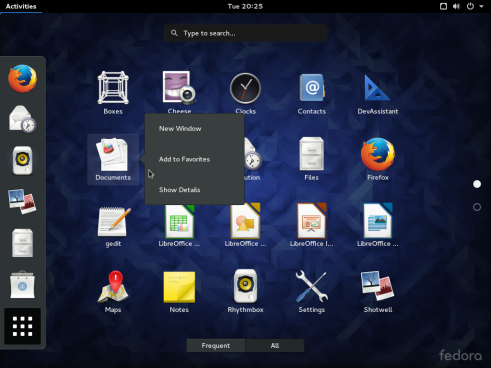Choose Show Details in context menu
491x368 pixels.
click(179, 190)
